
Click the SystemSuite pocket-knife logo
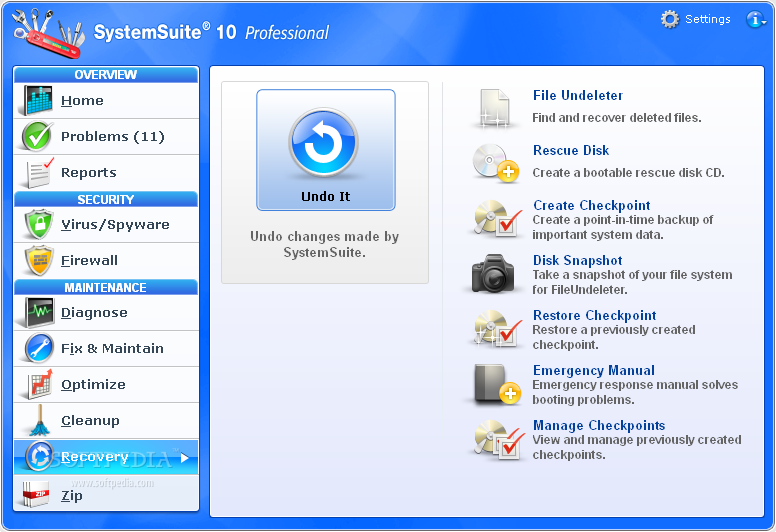(x=48, y=33)
